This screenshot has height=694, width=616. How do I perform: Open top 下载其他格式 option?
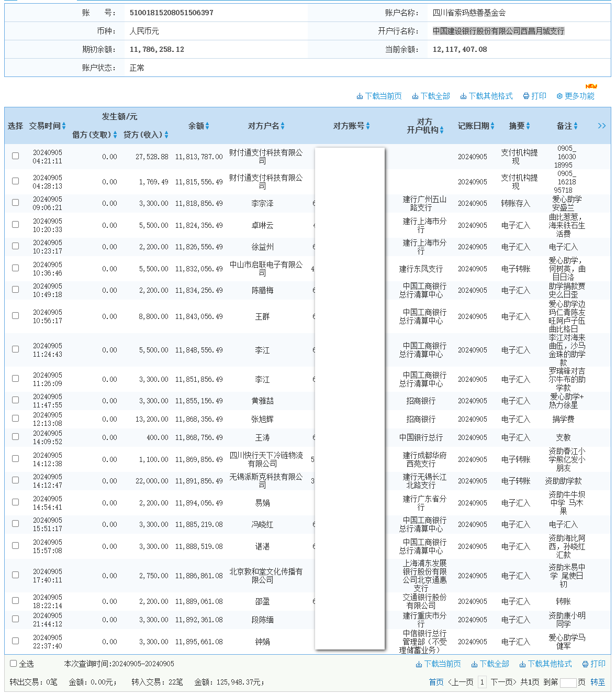point(486,96)
